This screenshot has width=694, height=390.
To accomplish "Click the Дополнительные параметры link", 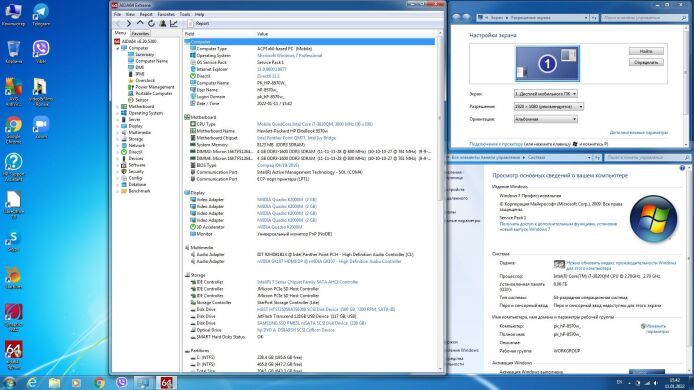I will click(x=639, y=133).
